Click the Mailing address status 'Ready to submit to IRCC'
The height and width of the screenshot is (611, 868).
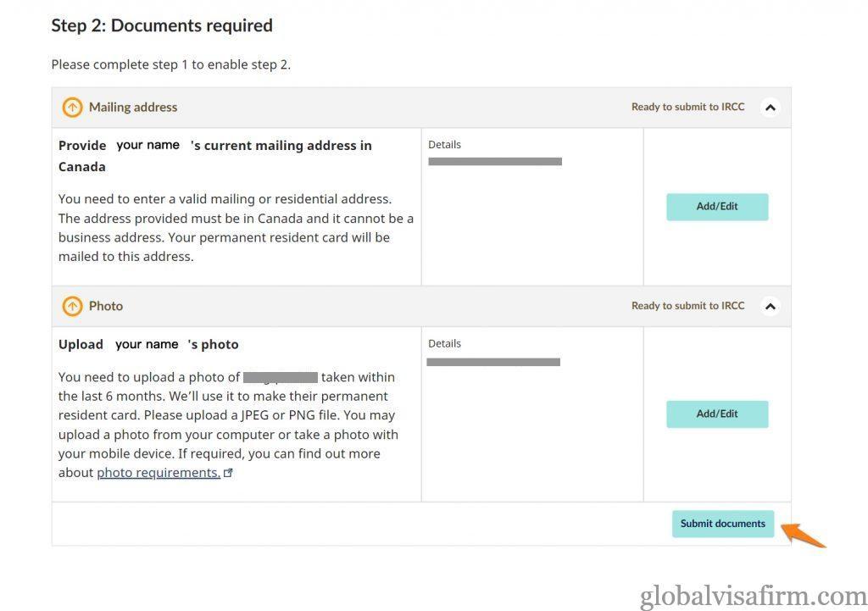click(x=687, y=107)
